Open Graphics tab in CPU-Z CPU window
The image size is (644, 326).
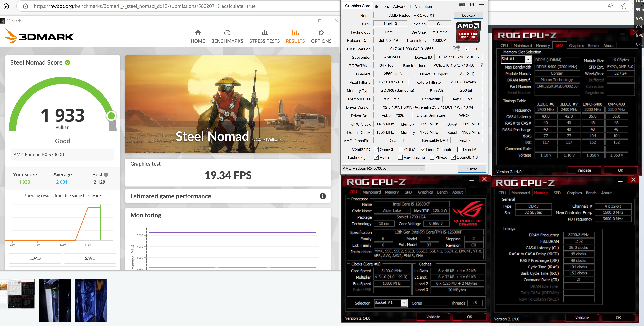pyautogui.click(x=425, y=192)
